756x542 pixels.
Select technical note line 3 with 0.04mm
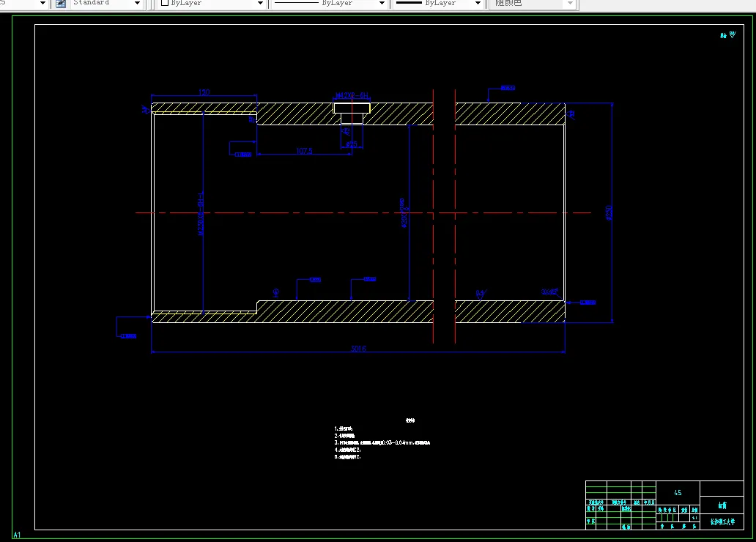382,442
